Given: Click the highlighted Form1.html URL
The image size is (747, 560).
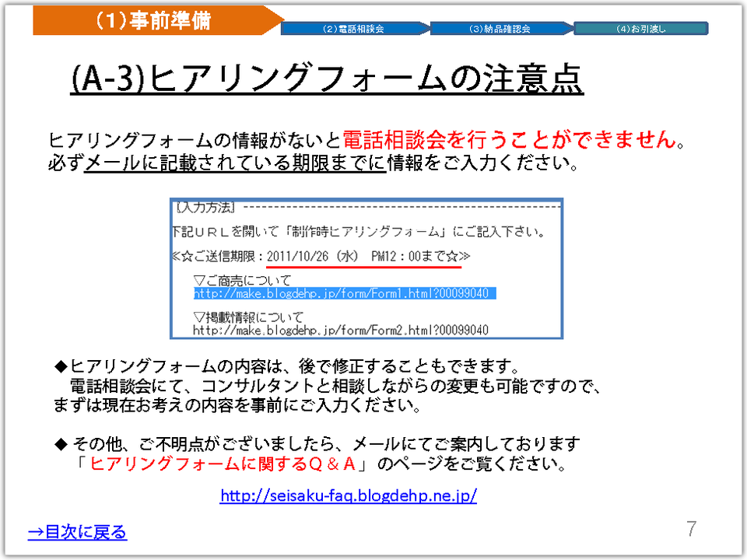Looking at the screenshot, I should click(x=341, y=294).
